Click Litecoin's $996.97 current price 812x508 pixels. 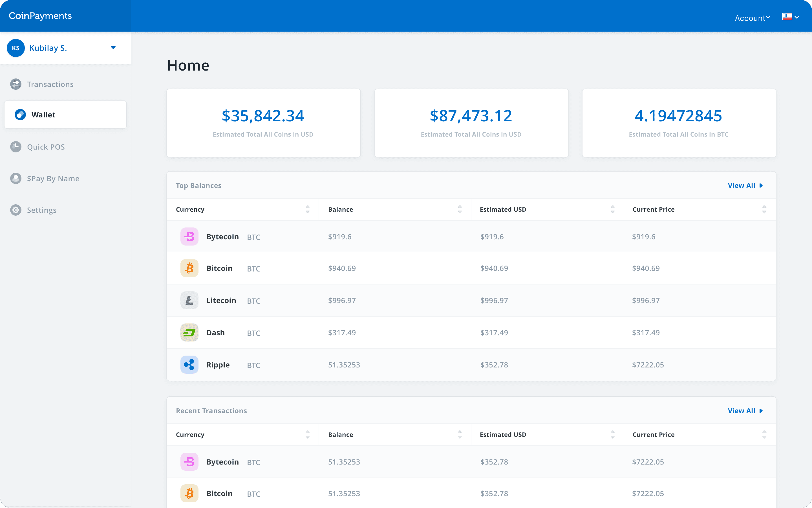point(646,300)
